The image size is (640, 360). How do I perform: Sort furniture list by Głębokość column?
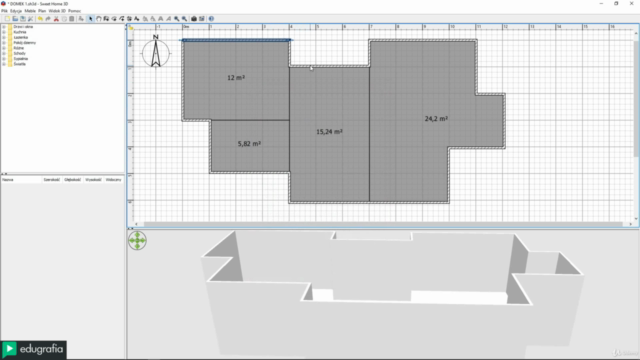tap(73, 180)
